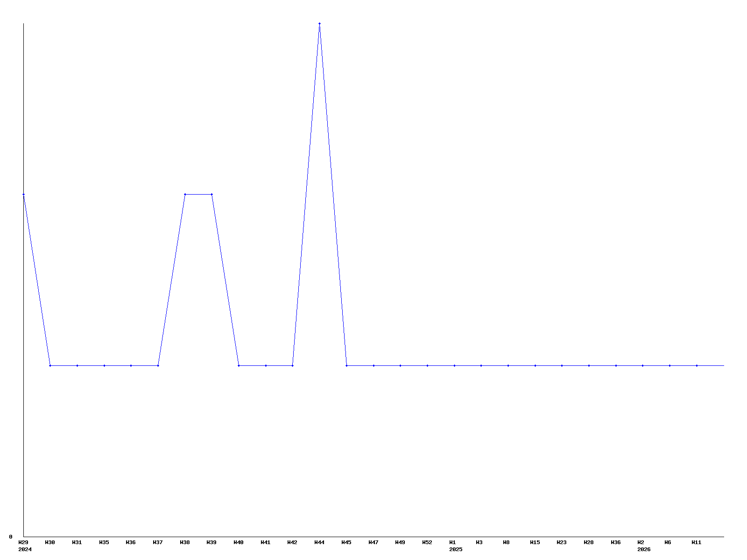This screenshot has height=560, width=747.
Task: Select the W23 x-axis label
Action: 562,542
